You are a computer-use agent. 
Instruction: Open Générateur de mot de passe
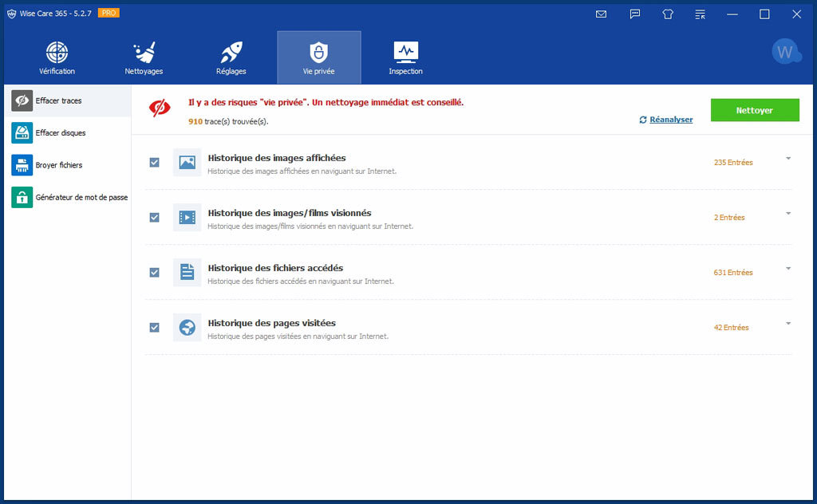68,197
